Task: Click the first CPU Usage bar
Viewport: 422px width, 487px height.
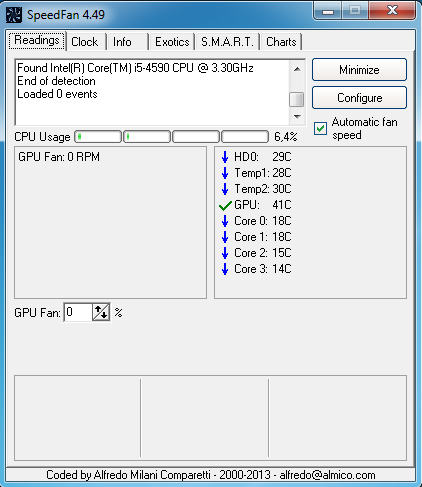Action: 98,137
